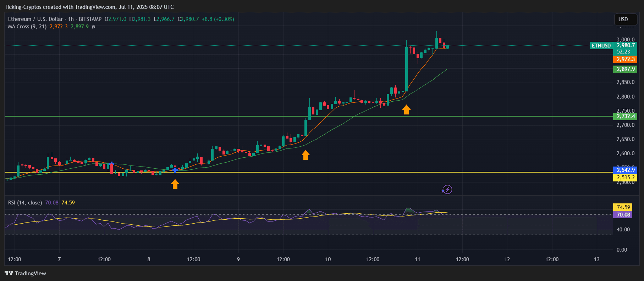Viewport: 644px width, 281px height.
Task: Click the 2,980.7 current price label
Action: coord(625,45)
